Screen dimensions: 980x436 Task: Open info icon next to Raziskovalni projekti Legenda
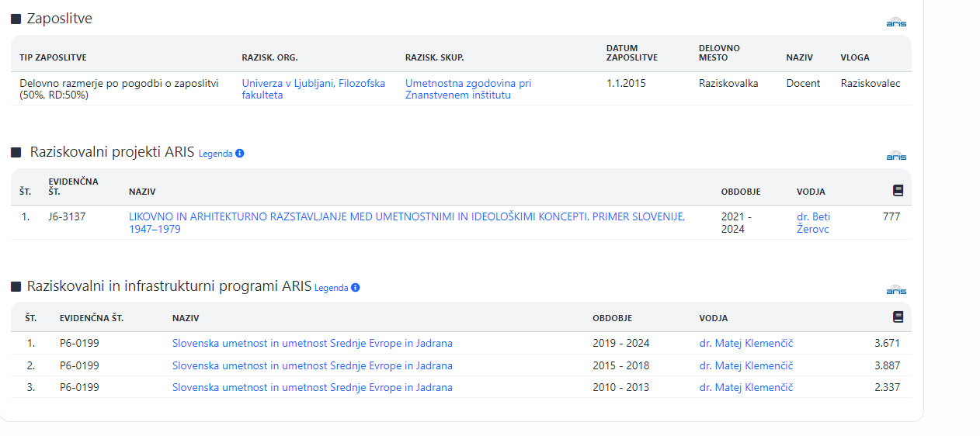tap(240, 154)
